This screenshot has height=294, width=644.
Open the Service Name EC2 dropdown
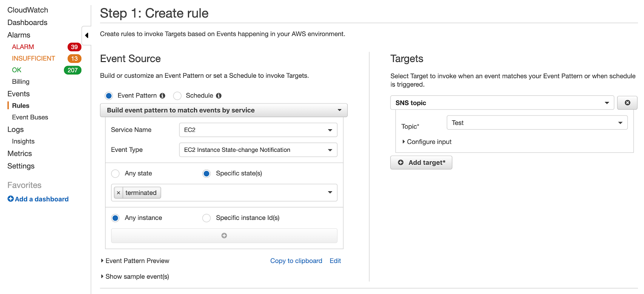258,130
